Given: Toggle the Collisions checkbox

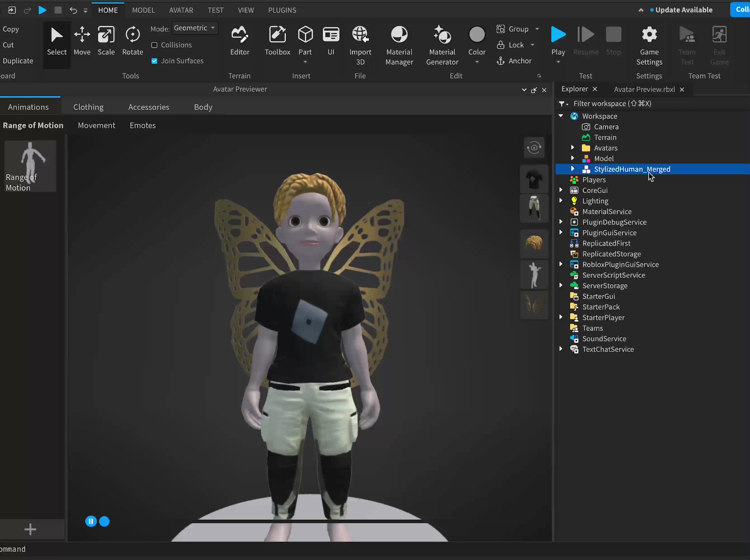Looking at the screenshot, I should [x=154, y=45].
